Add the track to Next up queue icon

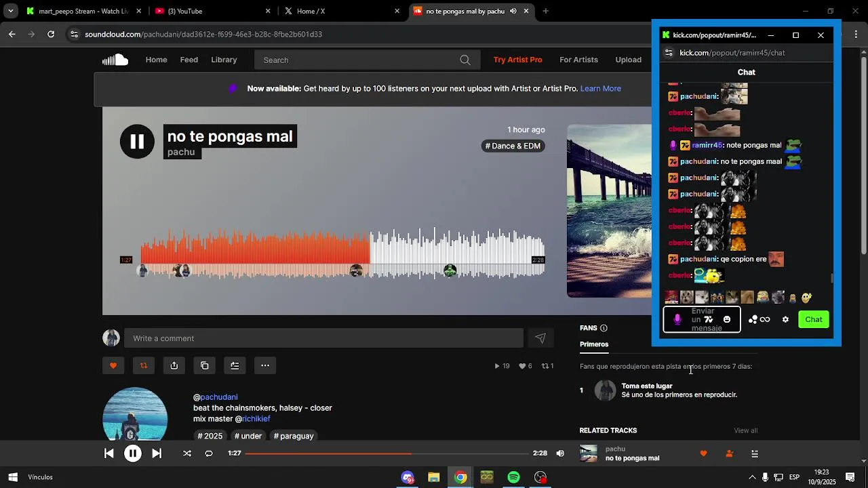point(235,365)
